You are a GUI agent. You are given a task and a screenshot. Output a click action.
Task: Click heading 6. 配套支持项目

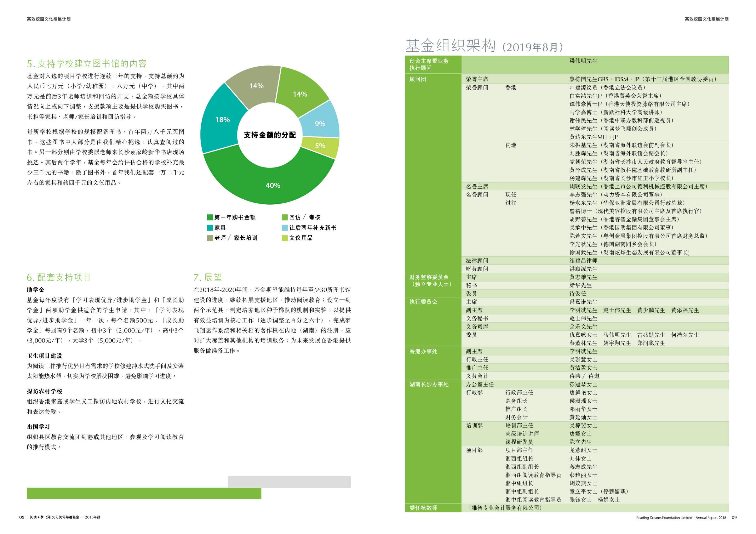pos(59,277)
